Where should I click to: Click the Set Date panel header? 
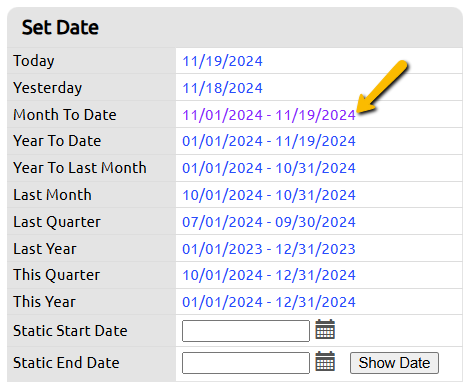coord(235,27)
